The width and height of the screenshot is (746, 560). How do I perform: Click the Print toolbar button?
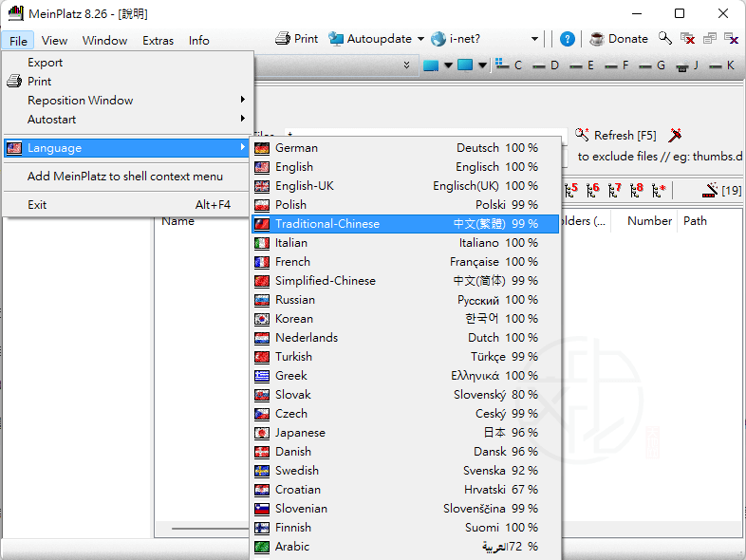coord(296,39)
